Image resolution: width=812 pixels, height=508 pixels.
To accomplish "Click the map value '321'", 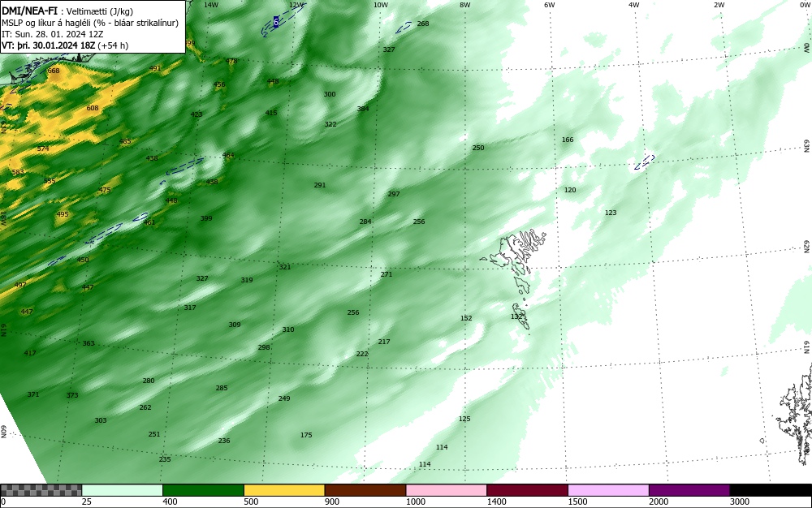I will (285, 267).
